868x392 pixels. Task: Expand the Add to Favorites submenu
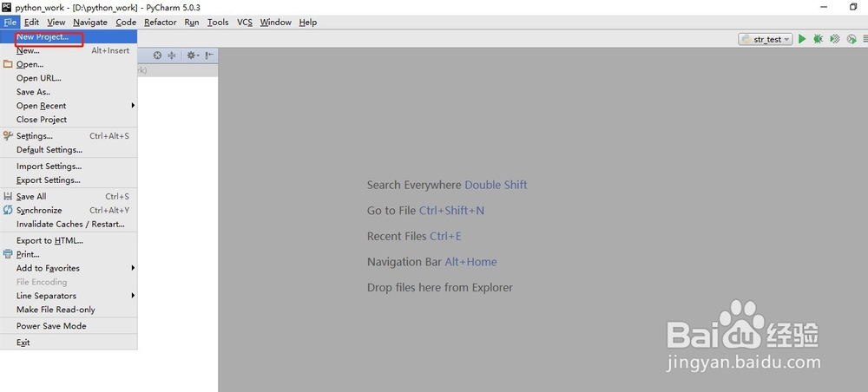pyautogui.click(x=69, y=268)
